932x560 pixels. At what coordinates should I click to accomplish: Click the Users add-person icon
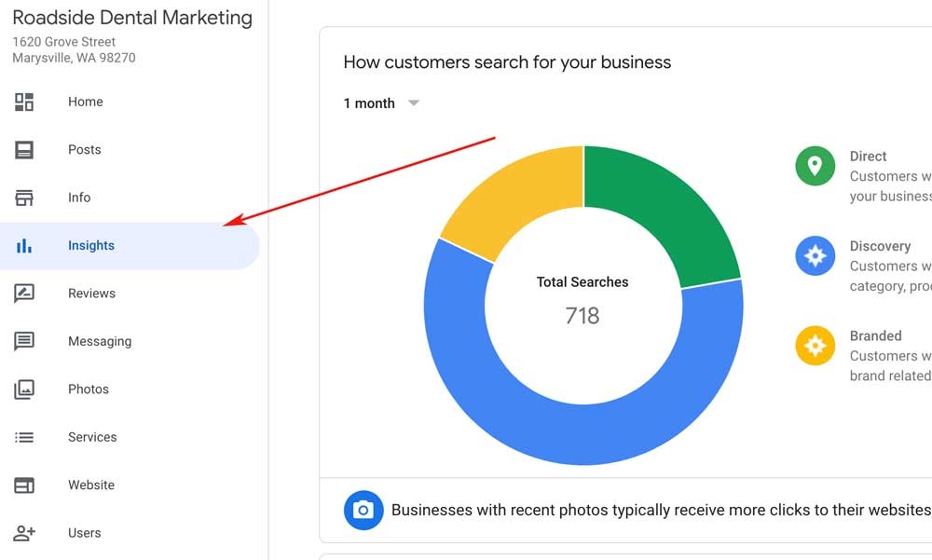pyautogui.click(x=24, y=533)
